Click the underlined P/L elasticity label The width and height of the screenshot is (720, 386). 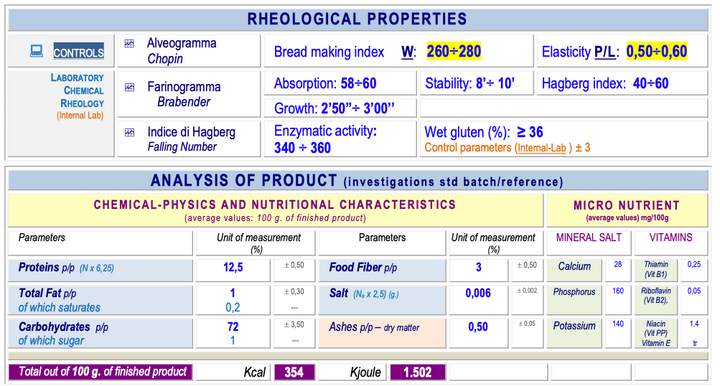click(604, 52)
